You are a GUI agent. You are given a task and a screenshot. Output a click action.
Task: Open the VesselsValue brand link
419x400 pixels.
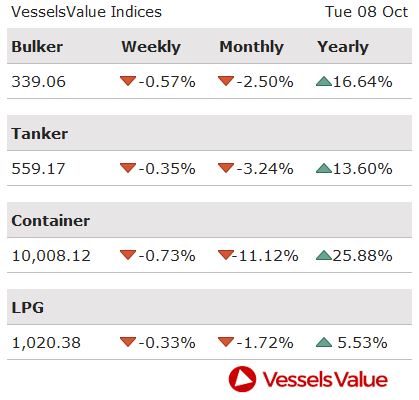[308, 379]
